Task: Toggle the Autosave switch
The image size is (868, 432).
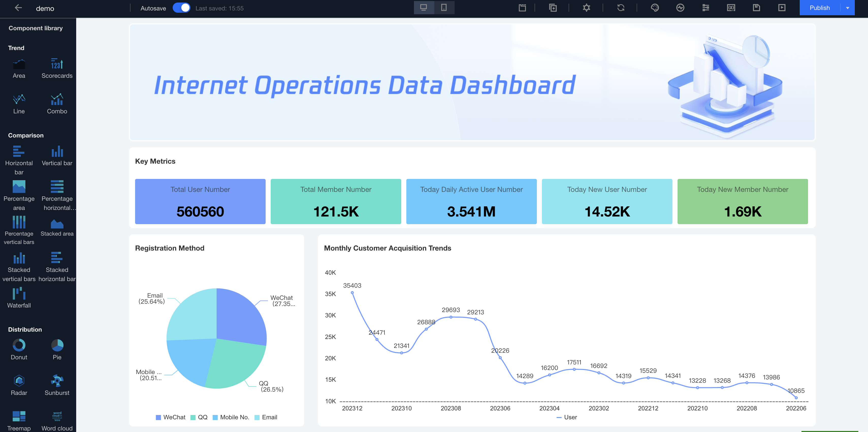Action: (x=181, y=8)
